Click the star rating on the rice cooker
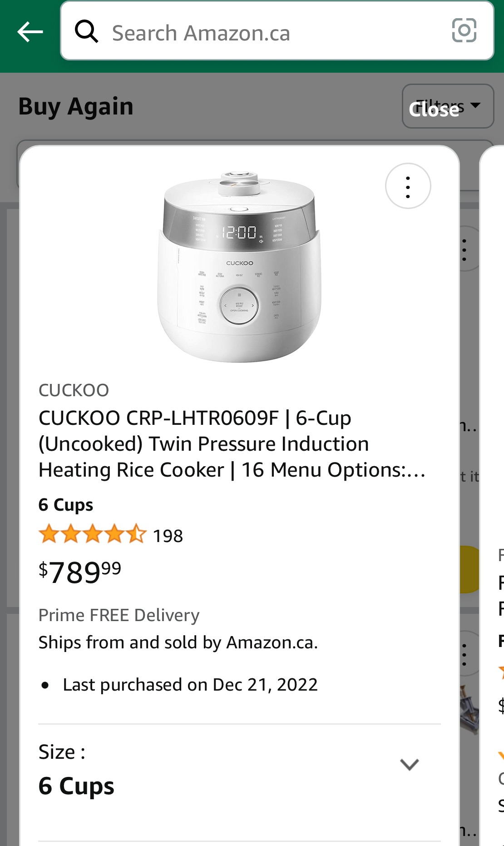The height and width of the screenshot is (846, 504). (x=93, y=535)
